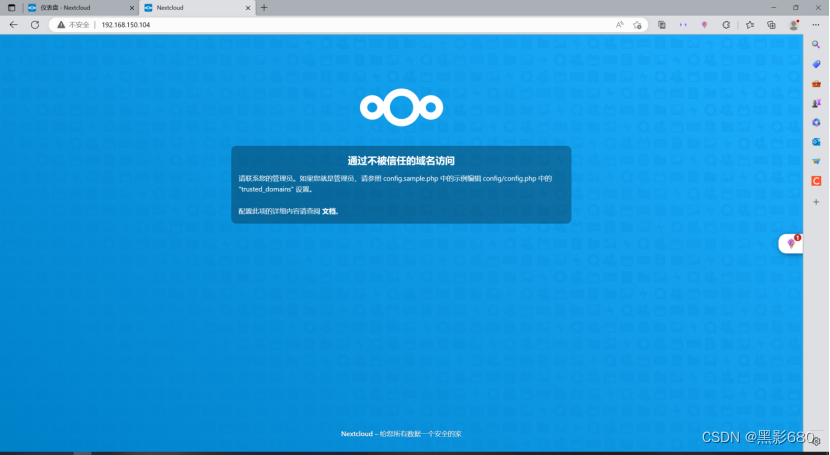The image size is (830, 455).
Task: Open the 文档 documentation link
Action: coord(329,211)
